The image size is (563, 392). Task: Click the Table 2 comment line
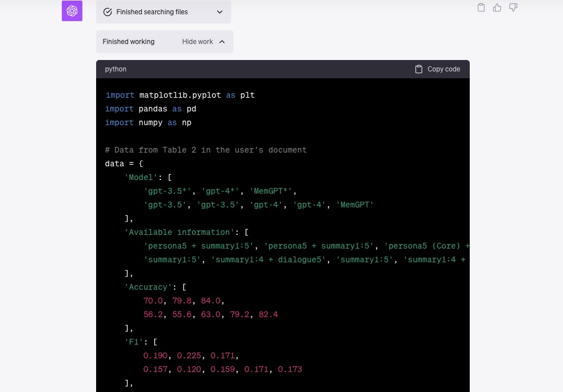pos(206,150)
